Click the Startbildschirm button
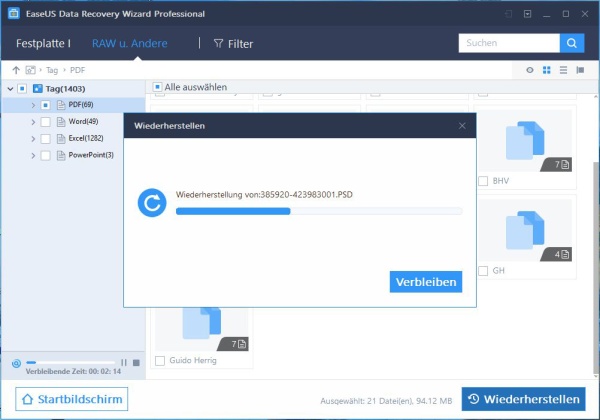The height and width of the screenshot is (420, 600). coord(72,399)
